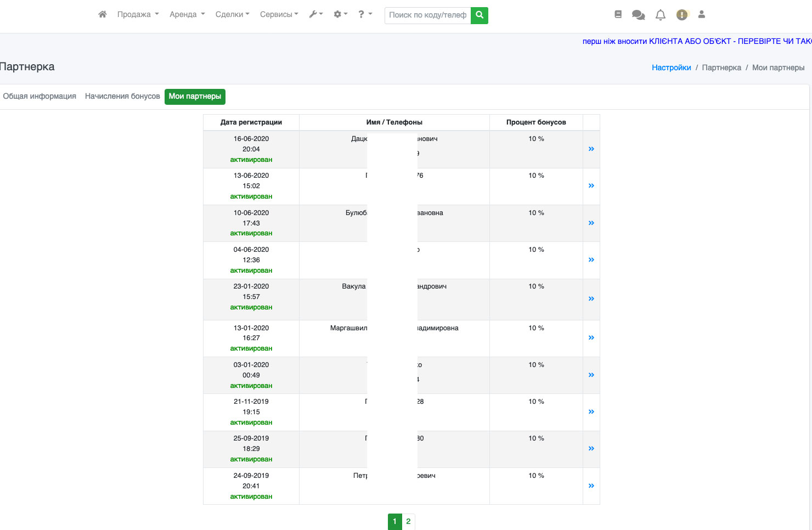Click the orange exclamation alert icon
Screen dimensions: 812x530
[x=682, y=15]
